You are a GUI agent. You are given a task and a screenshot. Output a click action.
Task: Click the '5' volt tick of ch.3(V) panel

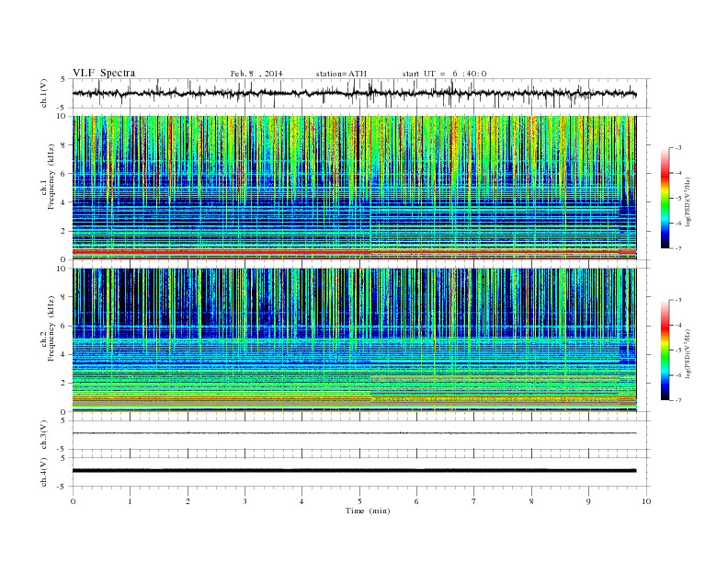[x=63, y=420]
